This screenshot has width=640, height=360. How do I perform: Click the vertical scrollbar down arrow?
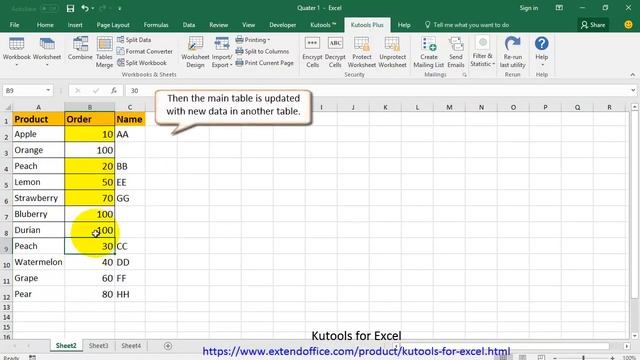pos(634,336)
